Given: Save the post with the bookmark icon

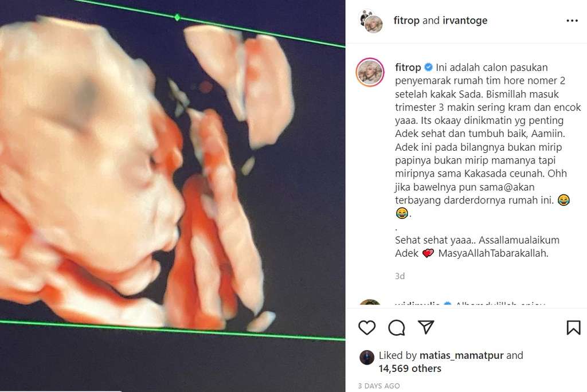Looking at the screenshot, I should 573,327.
